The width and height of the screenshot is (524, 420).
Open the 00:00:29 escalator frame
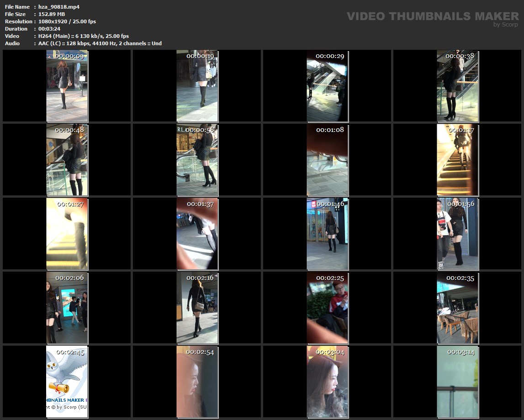(x=327, y=86)
